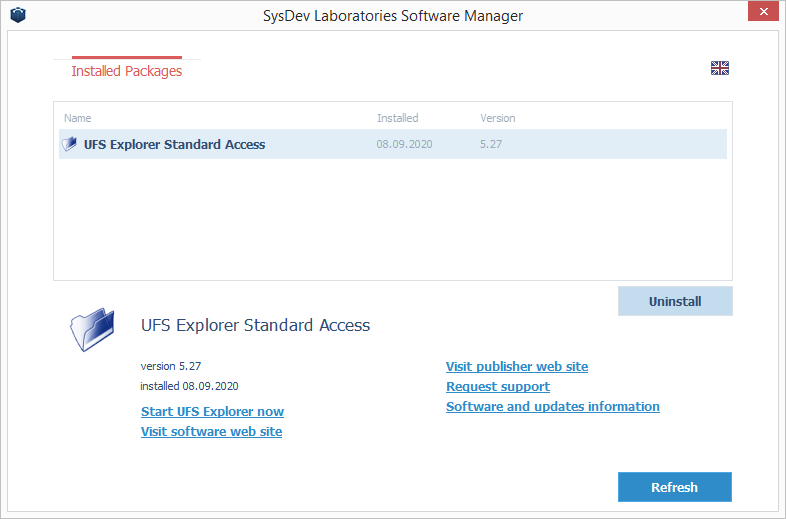The width and height of the screenshot is (786, 519).
Task: Refresh the installed packages list
Action: [674, 487]
